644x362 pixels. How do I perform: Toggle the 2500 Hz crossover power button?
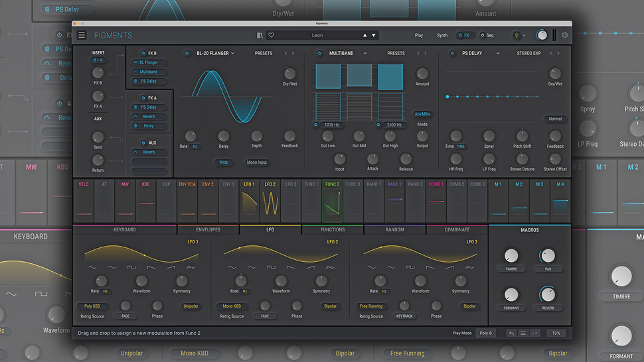coord(378,125)
